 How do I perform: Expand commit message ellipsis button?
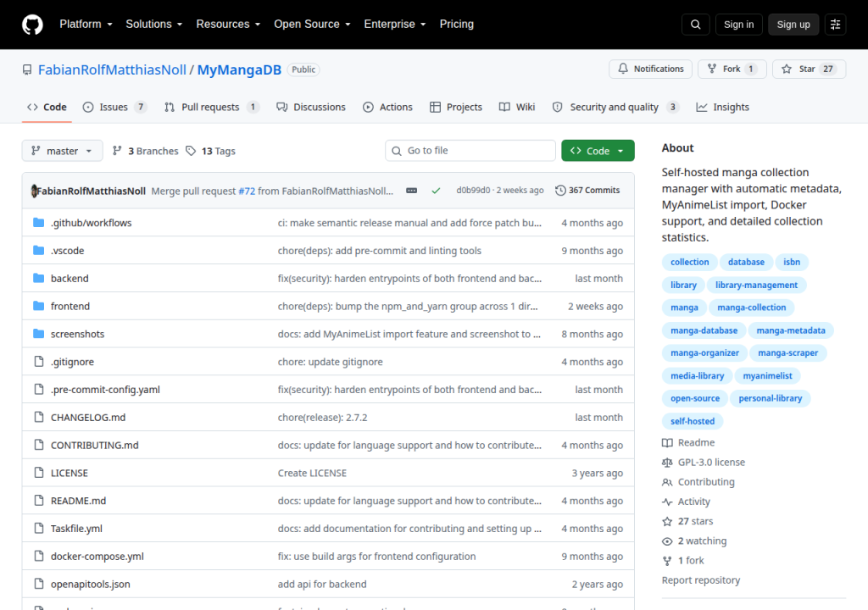(411, 191)
